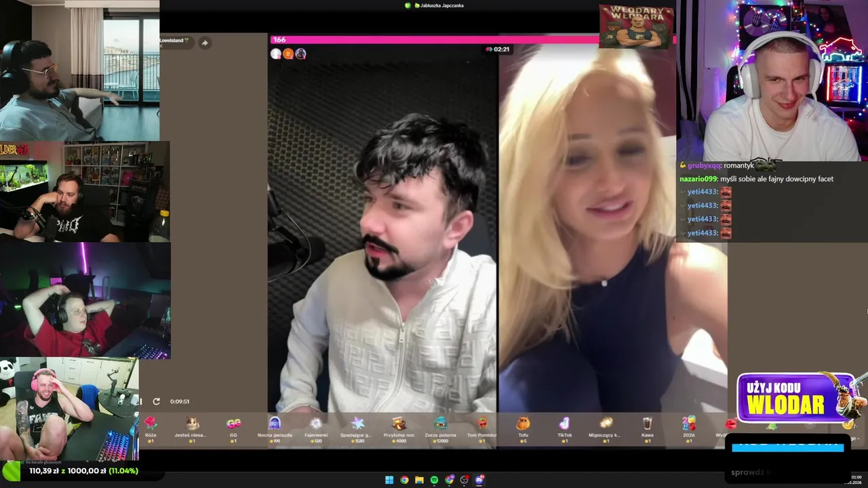868x488 pixels.
Task: Send the Fajerwerki gift
Action: [316, 429]
